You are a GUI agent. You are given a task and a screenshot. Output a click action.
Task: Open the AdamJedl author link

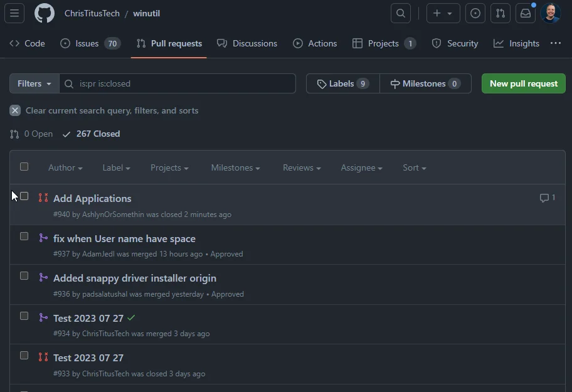tap(98, 254)
